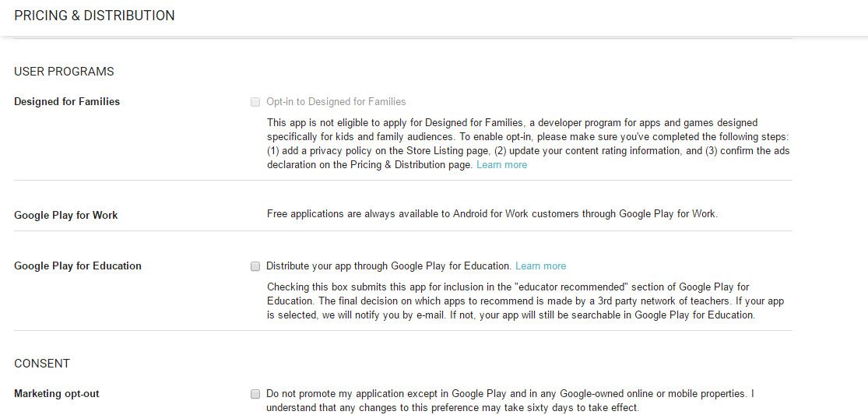Click the USER PROGRAMS section heading
868x415 pixels.
(x=64, y=72)
